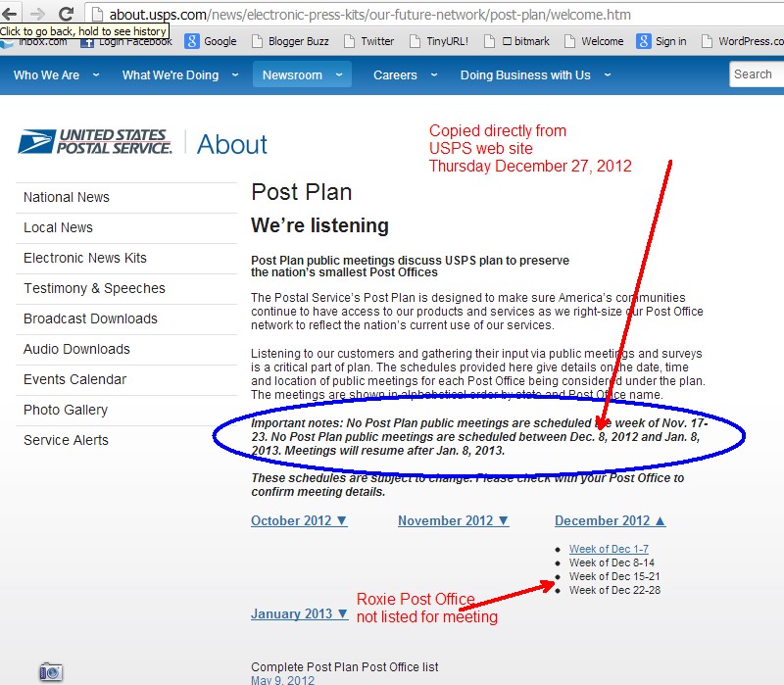Click the TinyURL! bookmark page icon
The height and width of the screenshot is (685, 784).
[415, 41]
